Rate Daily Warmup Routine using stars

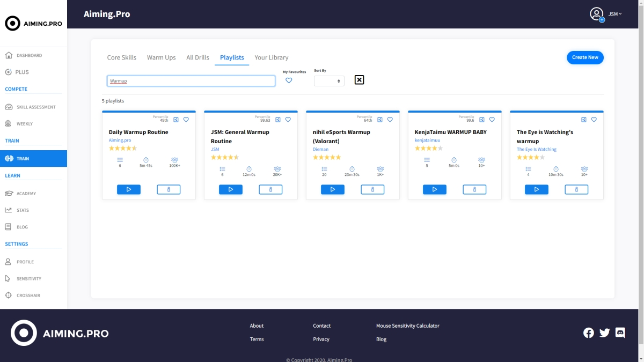point(123,148)
